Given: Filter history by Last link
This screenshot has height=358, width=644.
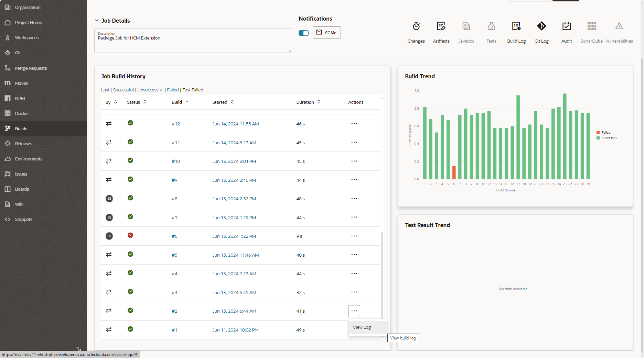Looking at the screenshot, I should (x=105, y=90).
